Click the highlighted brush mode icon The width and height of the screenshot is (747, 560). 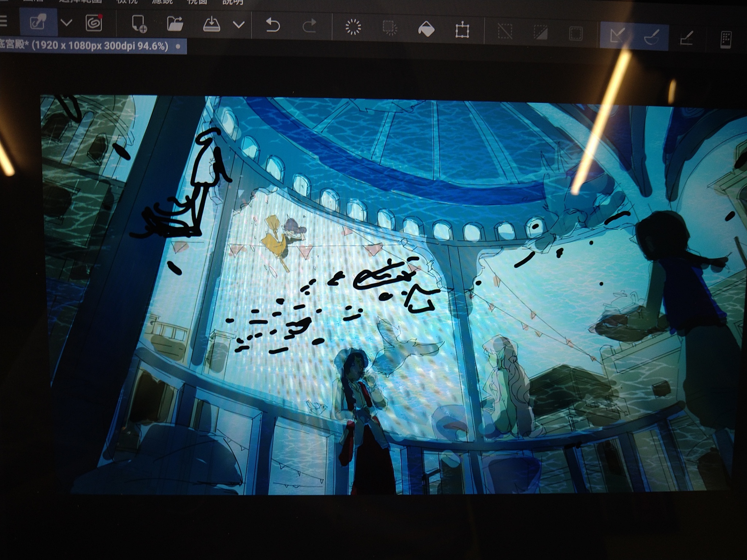(38, 23)
